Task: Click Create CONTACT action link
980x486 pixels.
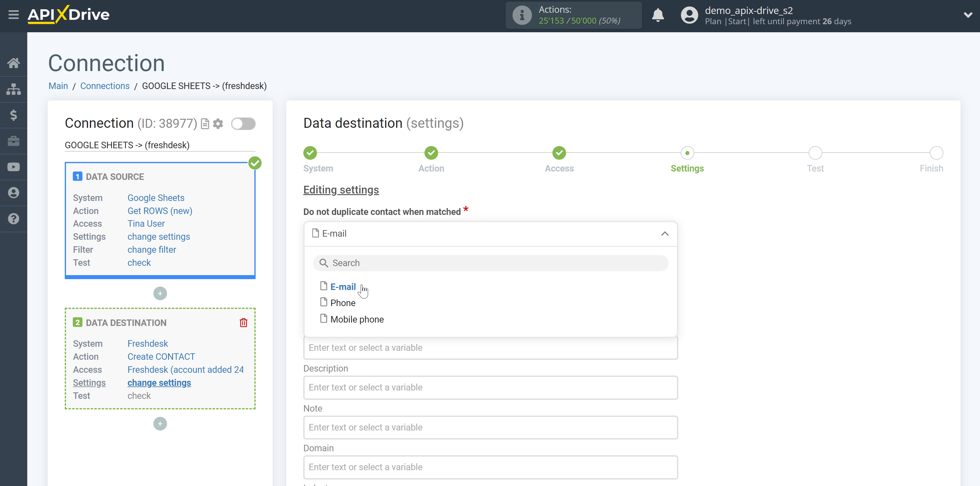Action: pyautogui.click(x=161, y=356)
